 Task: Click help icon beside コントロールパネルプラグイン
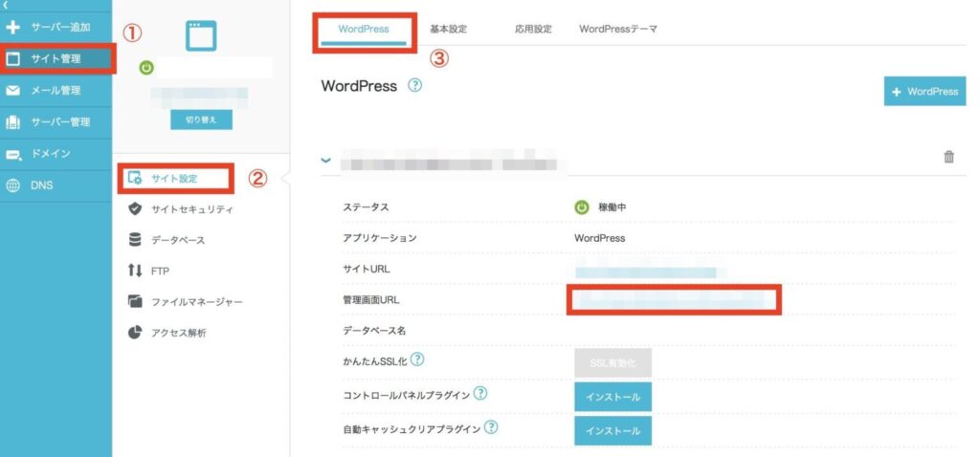coord(480,393)
